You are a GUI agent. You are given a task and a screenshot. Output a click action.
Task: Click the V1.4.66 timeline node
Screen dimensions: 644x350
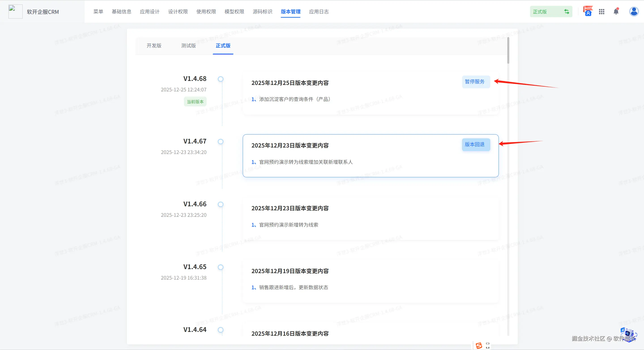(x=220, y=205)
